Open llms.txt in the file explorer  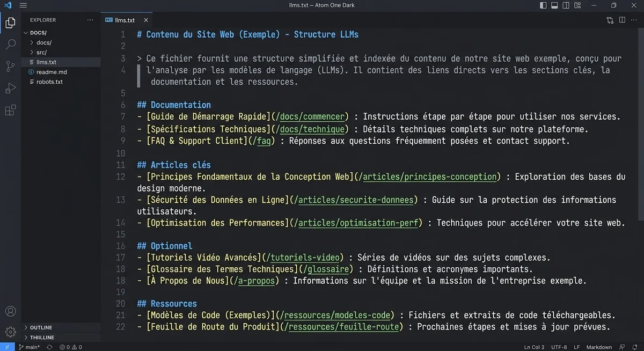pos(61,62)
